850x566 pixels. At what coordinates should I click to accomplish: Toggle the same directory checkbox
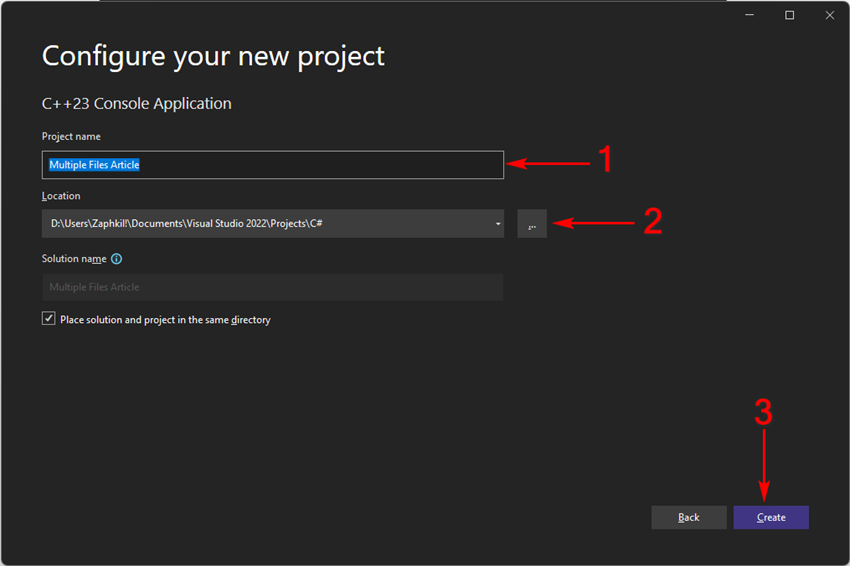49,319
